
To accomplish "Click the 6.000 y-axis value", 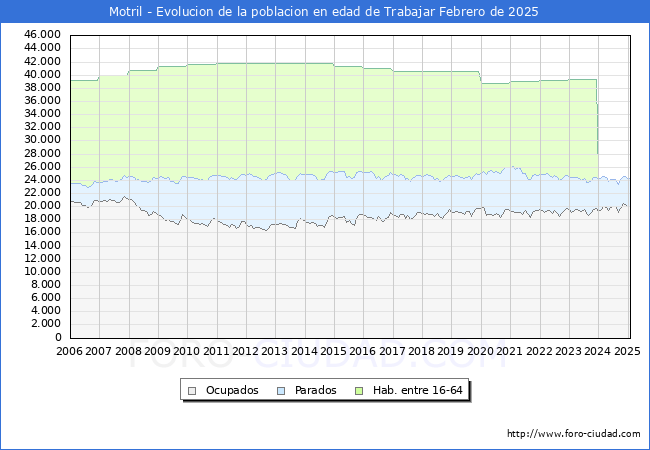I will (x=46, y=298).
